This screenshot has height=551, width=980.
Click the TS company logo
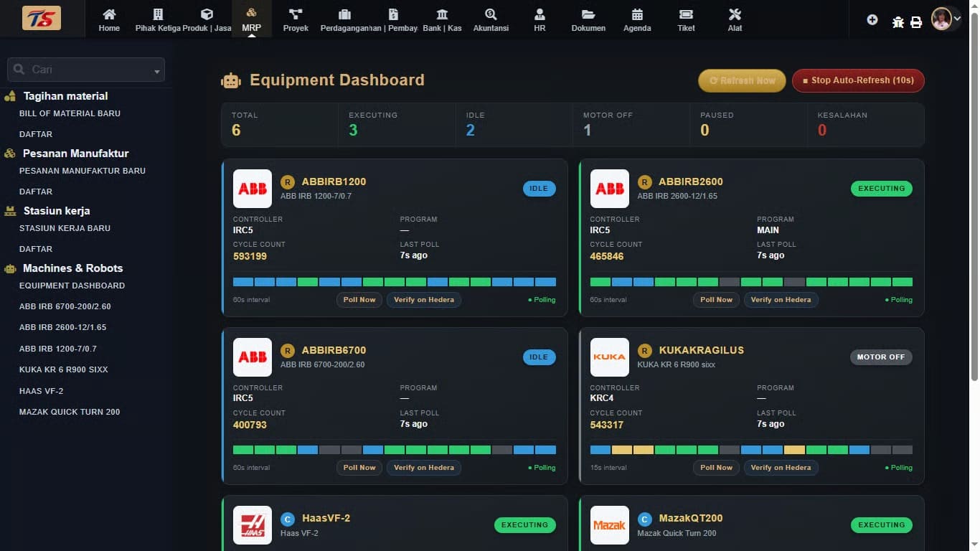pyautogui.click(x=42, y=18)
